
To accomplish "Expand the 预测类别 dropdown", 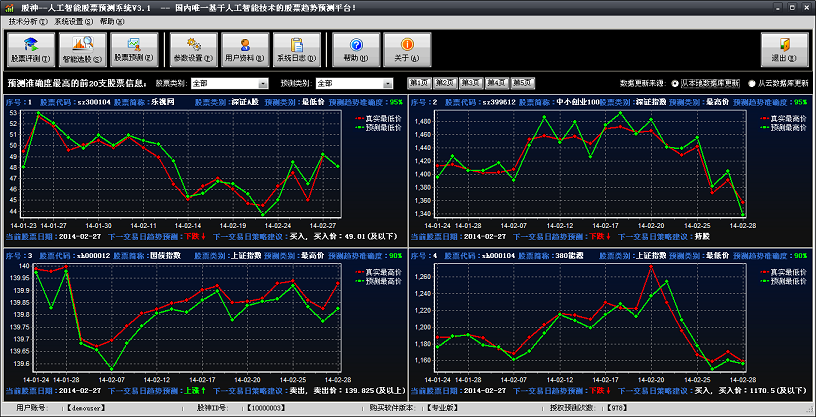I will 386,84.
